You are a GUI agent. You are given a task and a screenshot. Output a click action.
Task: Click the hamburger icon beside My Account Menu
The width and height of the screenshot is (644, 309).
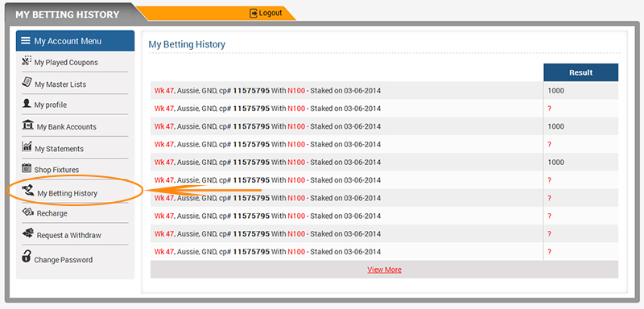tap(26, 40)
